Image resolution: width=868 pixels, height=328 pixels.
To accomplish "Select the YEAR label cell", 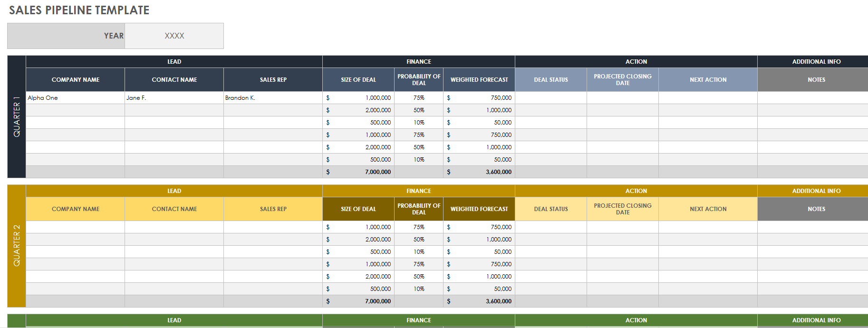I will pos(66,36).
